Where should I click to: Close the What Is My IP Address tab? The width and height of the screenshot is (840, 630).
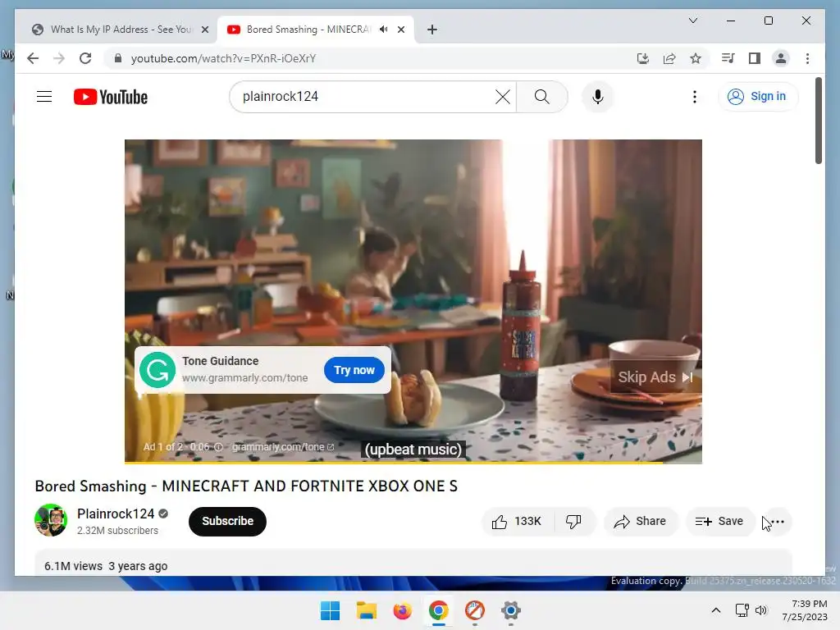204,30
